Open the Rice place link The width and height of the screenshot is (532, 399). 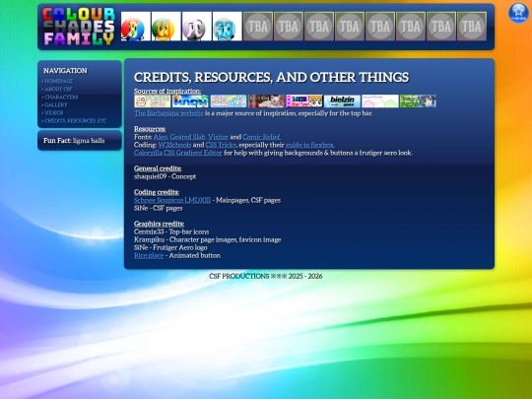pos(149,255)
